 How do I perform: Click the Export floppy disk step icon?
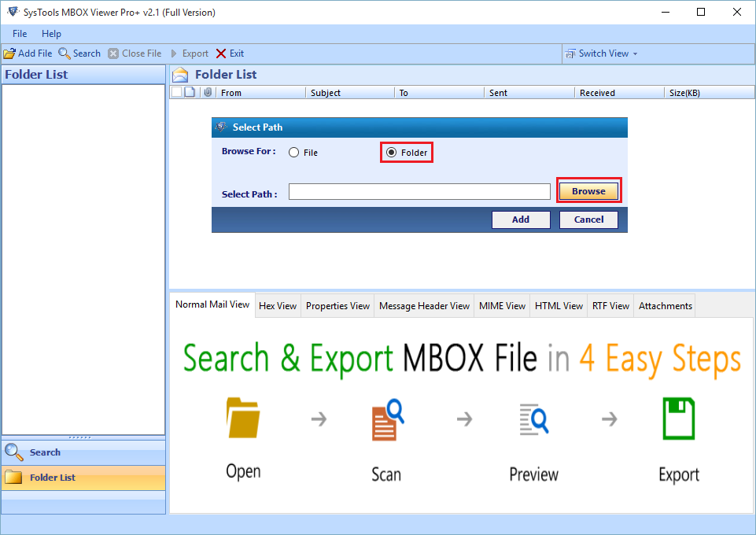tap(679, 419)
